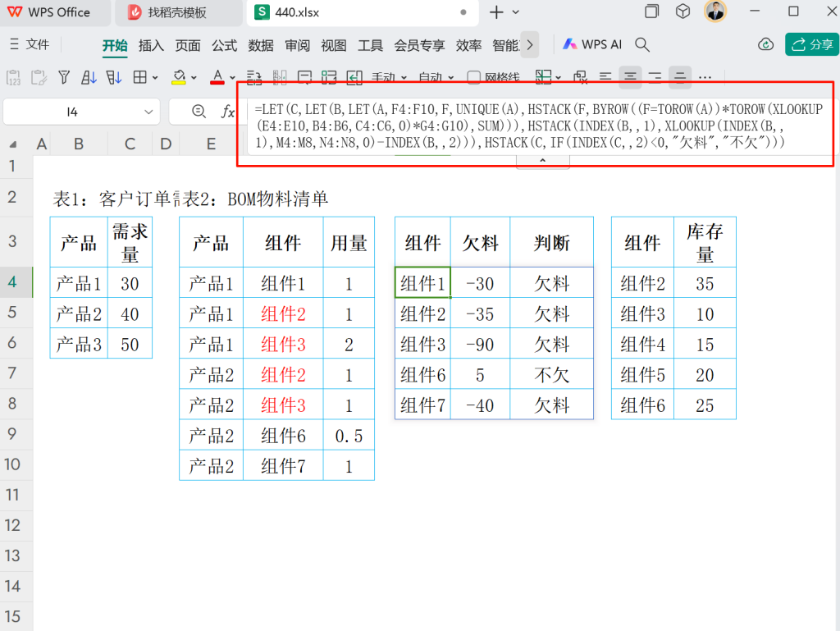
Task: Sort ascending with the A-Z sort icon
Action: (x=89, y=78)
